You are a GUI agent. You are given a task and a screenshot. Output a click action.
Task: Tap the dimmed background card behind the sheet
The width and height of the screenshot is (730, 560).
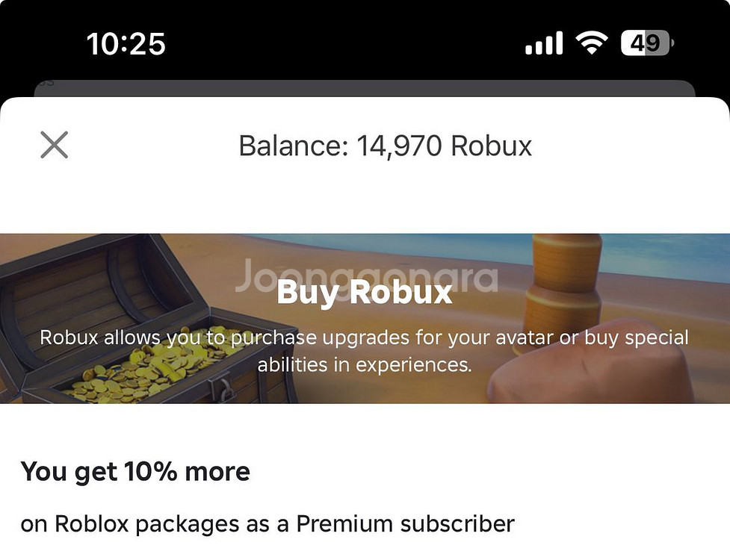point(365,88)
